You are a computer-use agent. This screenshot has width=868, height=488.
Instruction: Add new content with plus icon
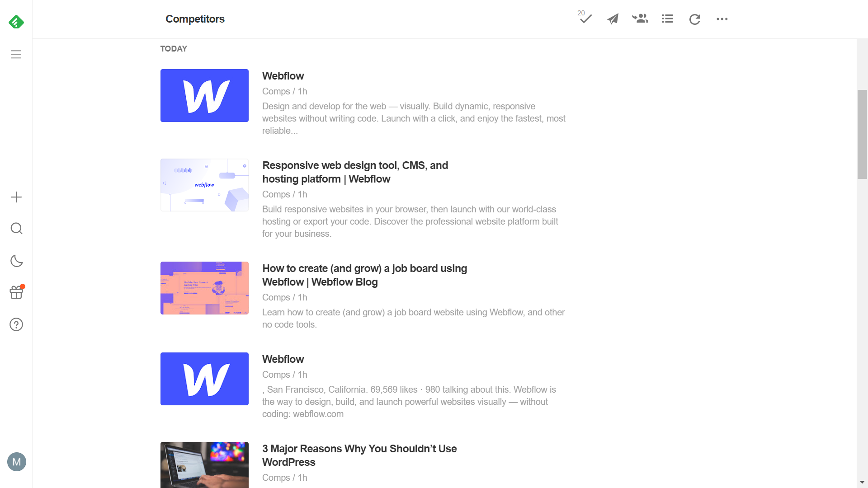tap(16, 197)
